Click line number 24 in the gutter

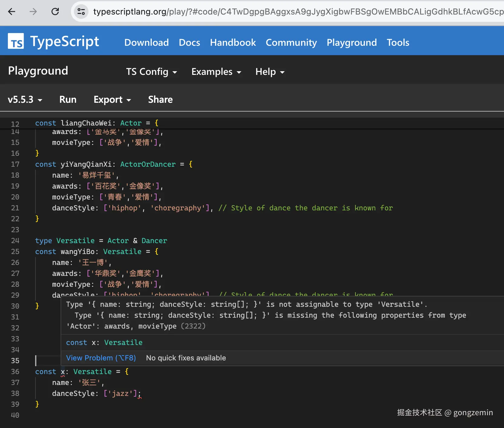(15, 241)
